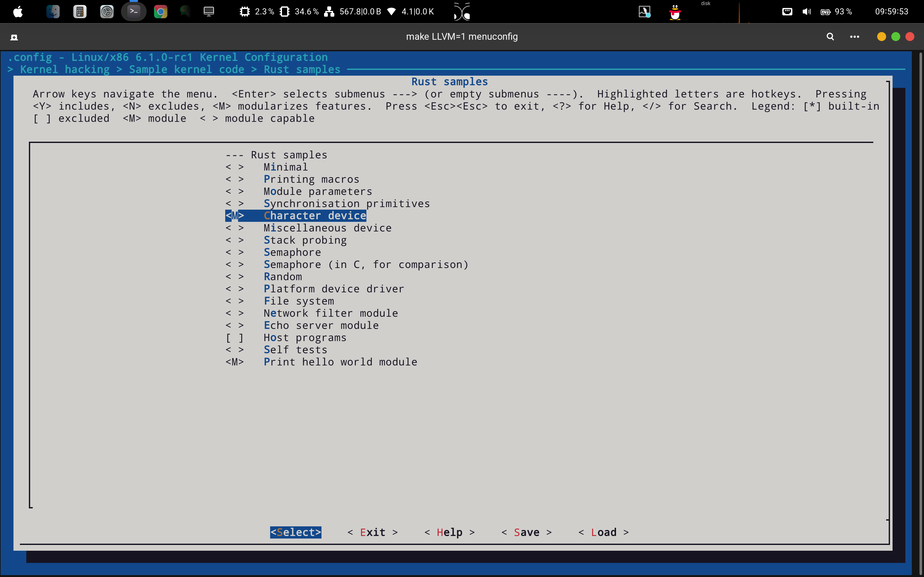Select the Character device menu entry
Image resolution: width=924 pixels, height=577 pixels.
[x=315, y=216]
